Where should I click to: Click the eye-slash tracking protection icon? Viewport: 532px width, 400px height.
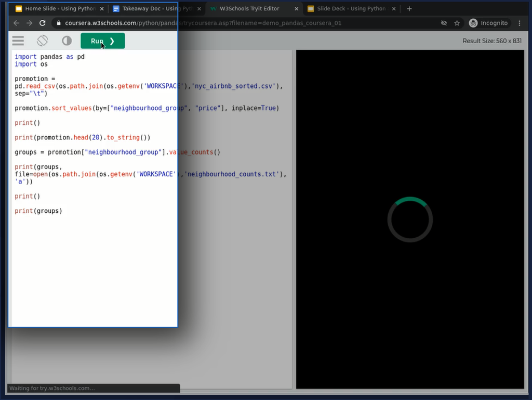[x=444, y=23]
